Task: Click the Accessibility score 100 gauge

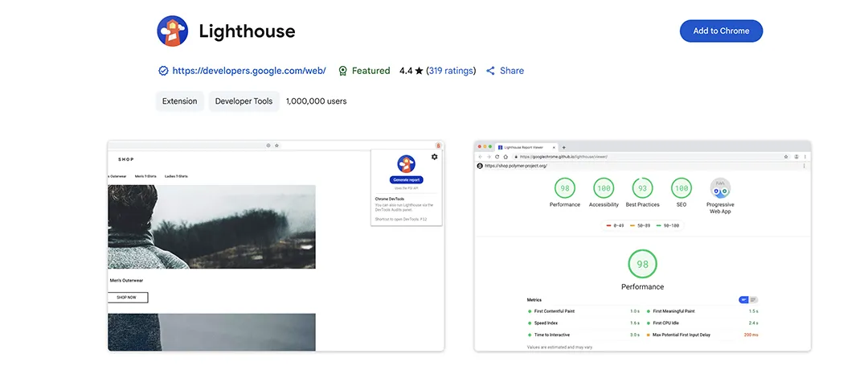Action: [604, 188]
